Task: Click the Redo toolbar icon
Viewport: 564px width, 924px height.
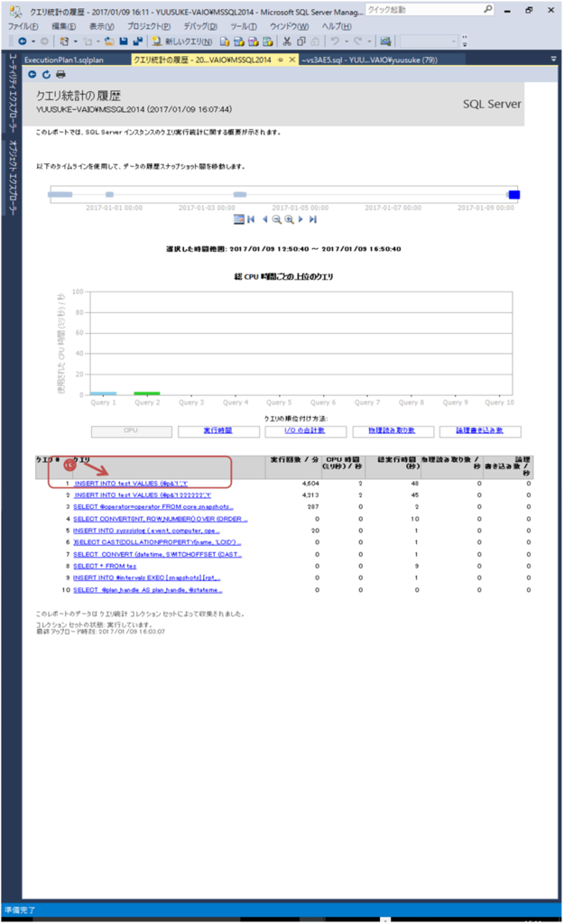Action: 357,42
